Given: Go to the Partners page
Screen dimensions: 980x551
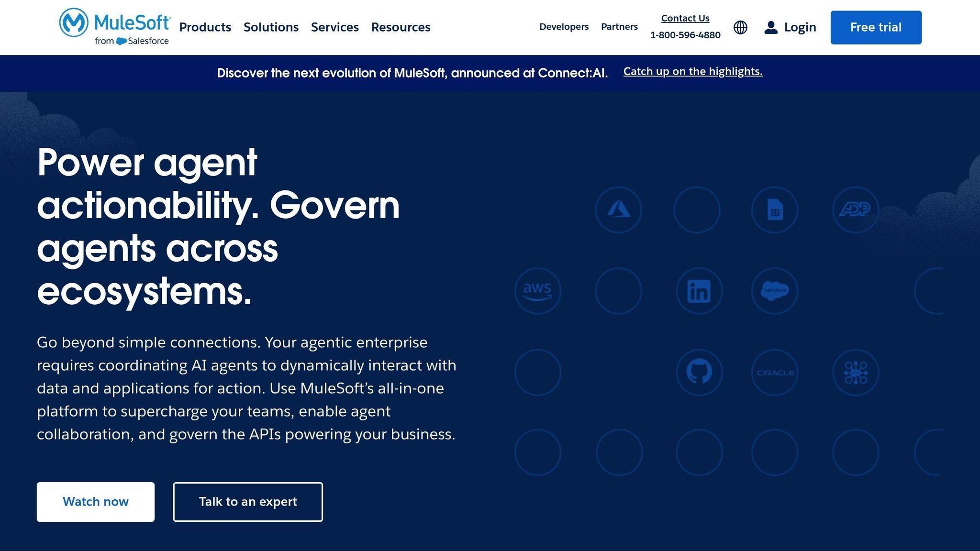Looking at the screenshot, I should click(x=619, y=27).
